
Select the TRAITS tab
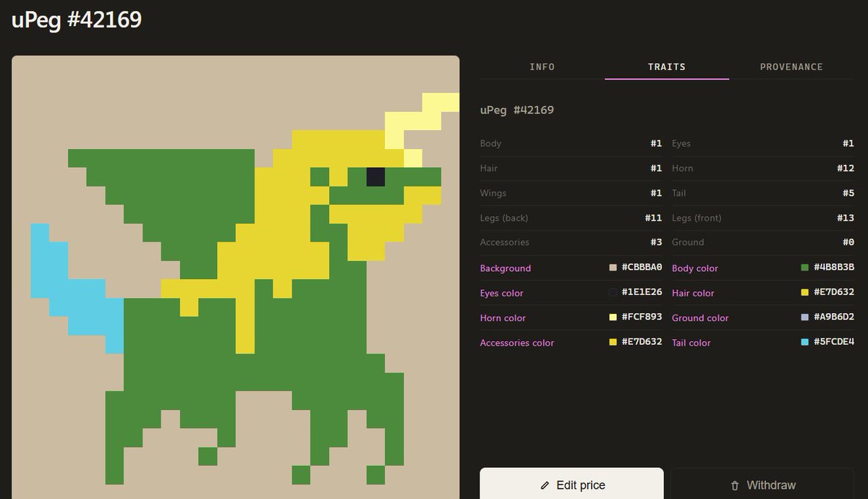click(x=667, y=67)
